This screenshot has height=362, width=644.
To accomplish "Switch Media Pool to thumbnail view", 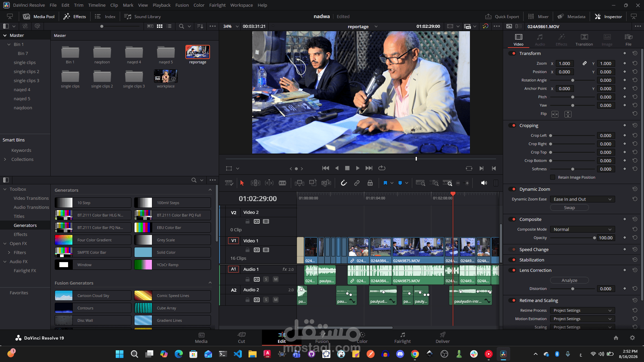I will point(160,26).
